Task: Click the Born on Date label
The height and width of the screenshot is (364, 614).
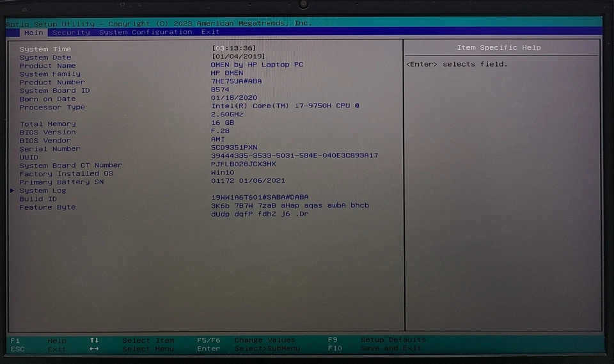Action: pyautogui.click(x=48, y=99)
